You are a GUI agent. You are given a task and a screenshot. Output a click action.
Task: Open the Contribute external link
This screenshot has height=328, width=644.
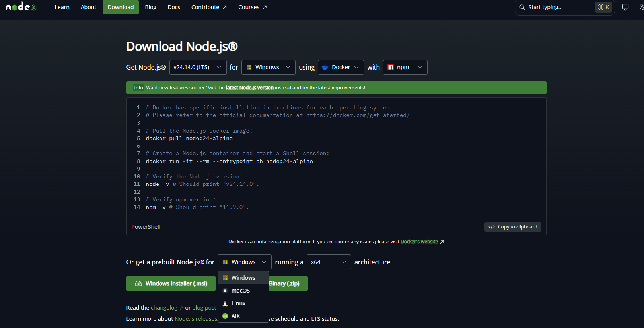pos(209,7)
